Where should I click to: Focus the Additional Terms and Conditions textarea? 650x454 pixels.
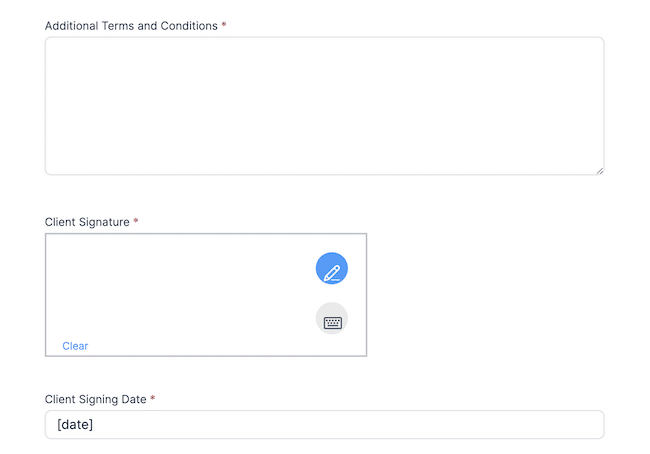325,106
